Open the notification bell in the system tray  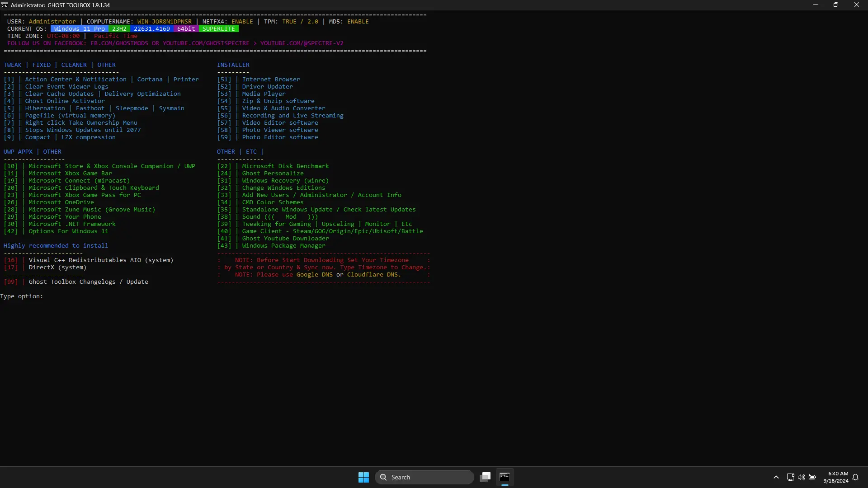point(855,477)
